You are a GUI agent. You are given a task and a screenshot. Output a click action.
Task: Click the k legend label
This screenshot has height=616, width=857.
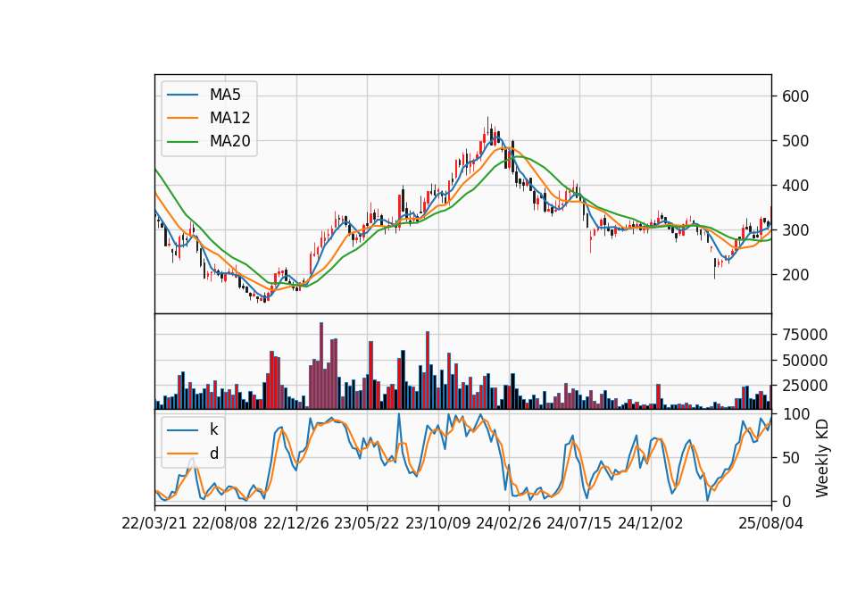(213, 429)
